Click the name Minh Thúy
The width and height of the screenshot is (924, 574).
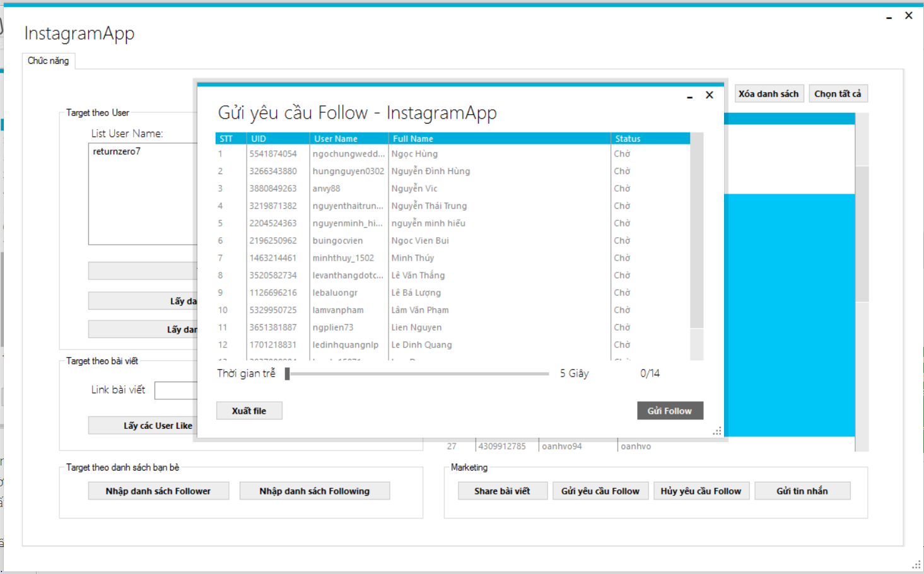click(412, 258)
